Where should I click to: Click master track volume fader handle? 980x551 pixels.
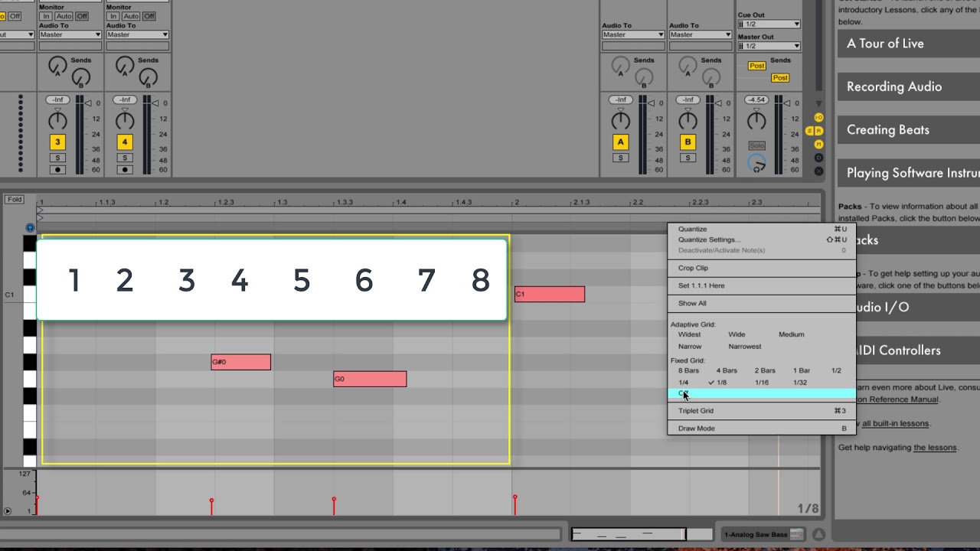[x=787, y=103]
